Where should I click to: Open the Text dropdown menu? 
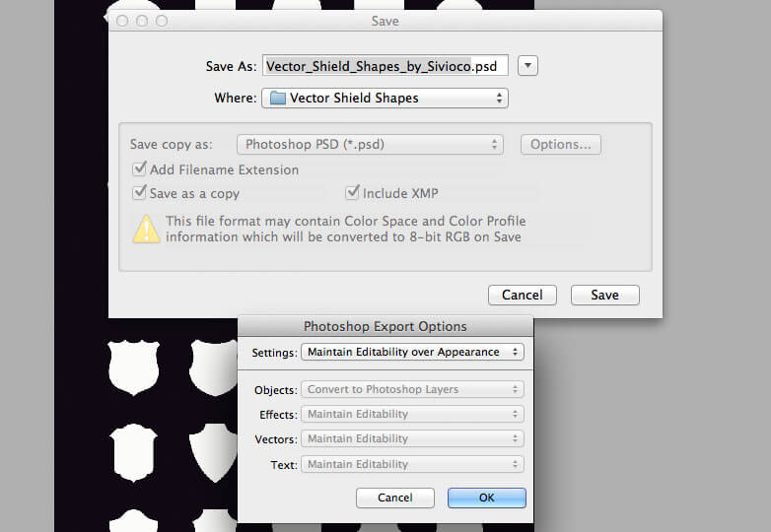point(412,464)
